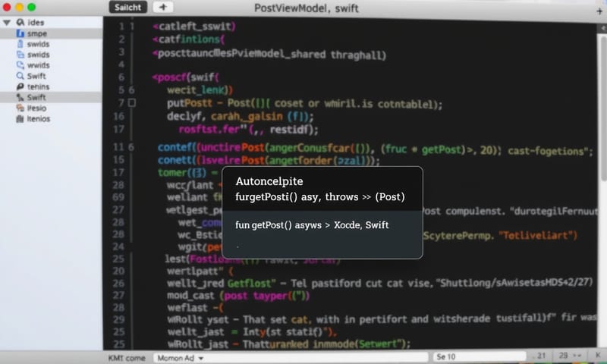607x364 pixels.
Task: Collapse the ides tree root triangle
Action: [7, 23]
